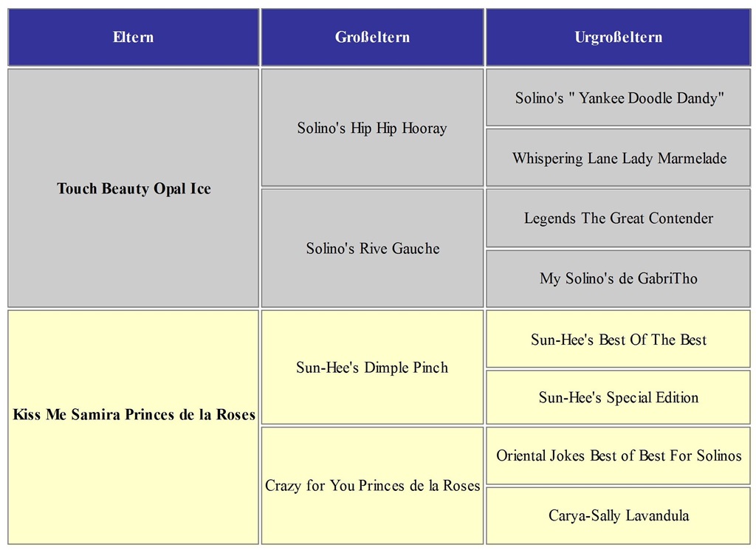The image size is (756, 550).
Task: Select Sun-Hee's Dimple Pinch cell
Action: point(372,368)
